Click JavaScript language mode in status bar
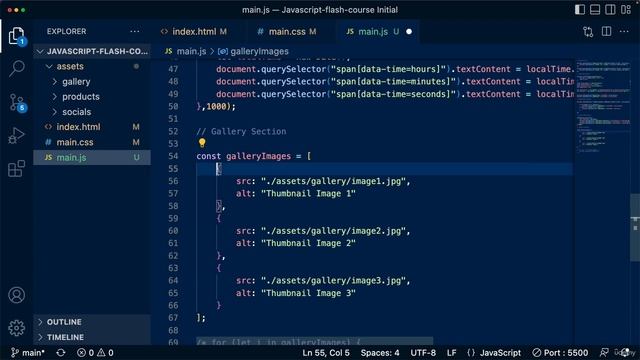Image resolution: width=640 pixels, height=360 pixels. pyautogui.click(x=494, y=353)
